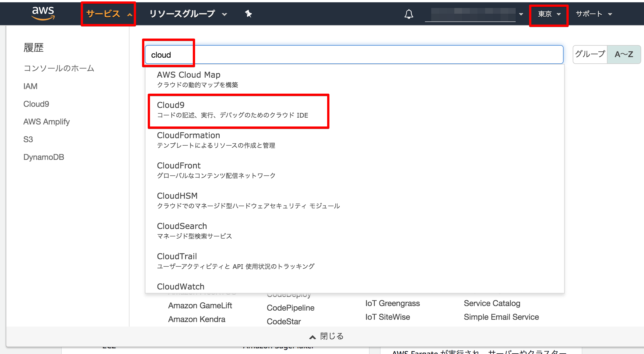Image resolution: width=644 pixels, height=354 pixels.
Task: Switch service view to グループ
Action: pos(590,54)
